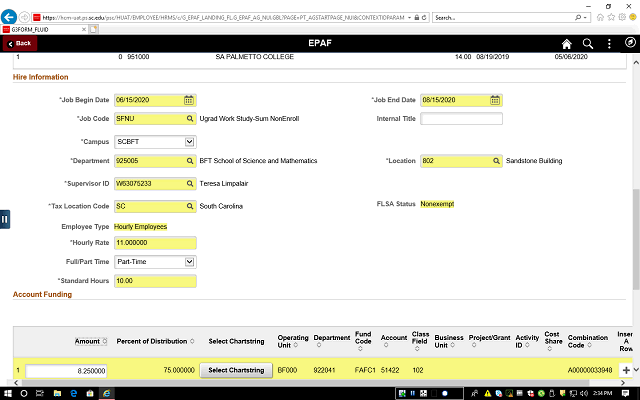Click the browser back arrow button
Viewport: 640px width, 400px height.
[9, 17]
